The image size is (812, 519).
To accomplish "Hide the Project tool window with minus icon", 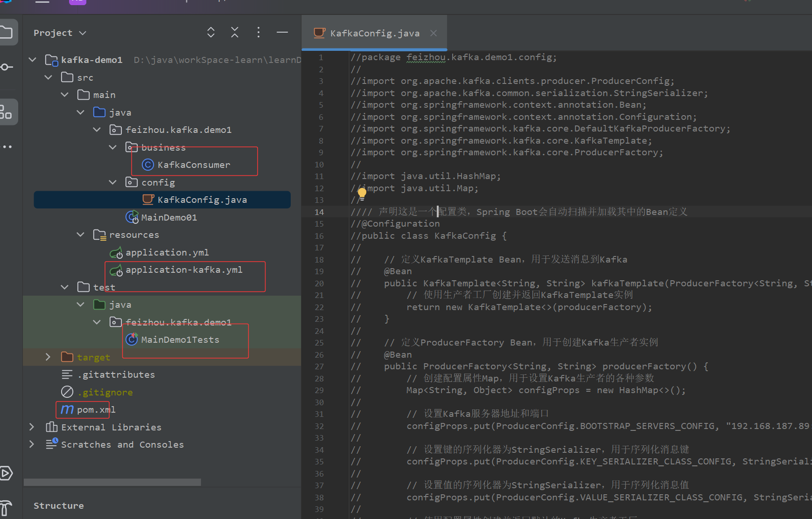I will coord(282,32).
